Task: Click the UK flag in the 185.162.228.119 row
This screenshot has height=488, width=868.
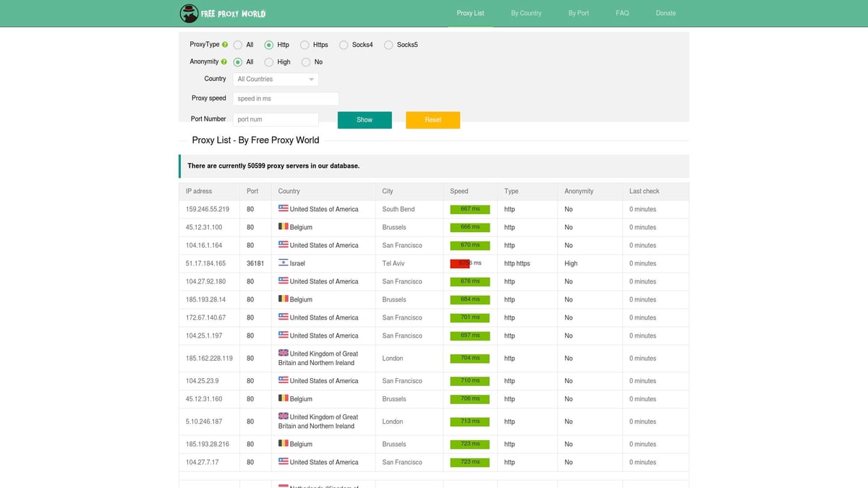Action: tap(284, 354)
